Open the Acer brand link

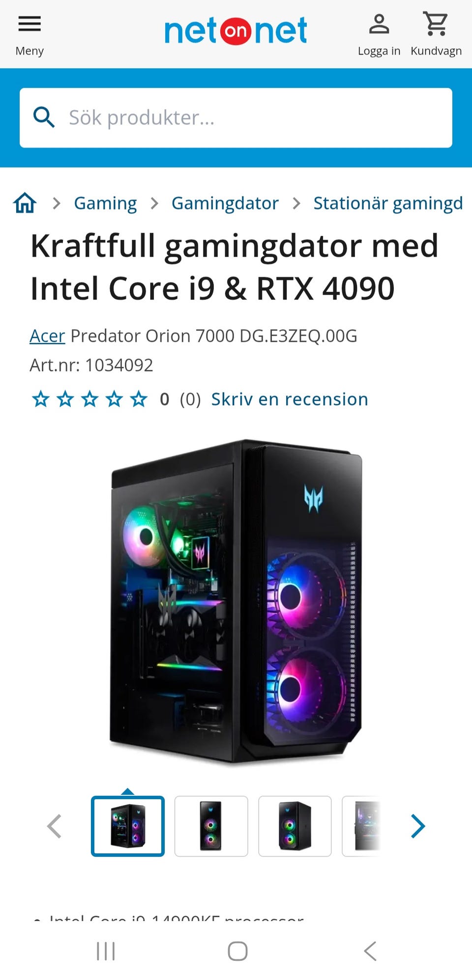click(x=47, y=336)
